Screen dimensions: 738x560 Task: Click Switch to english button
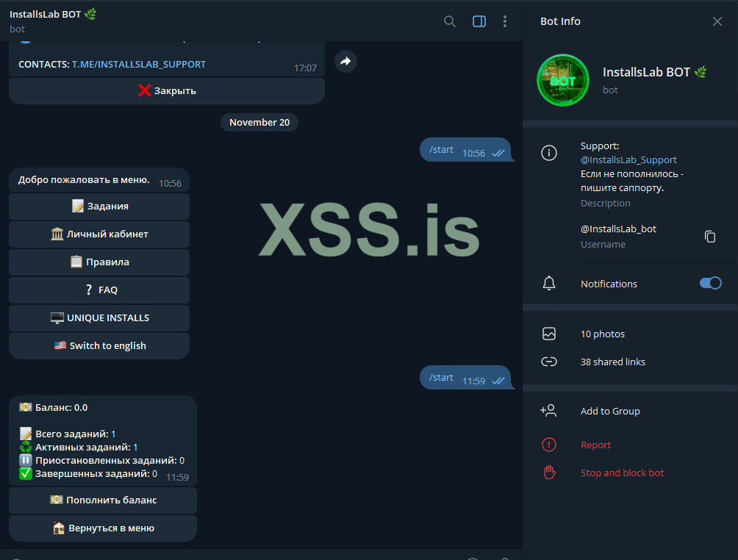click(x=99, y=346)
